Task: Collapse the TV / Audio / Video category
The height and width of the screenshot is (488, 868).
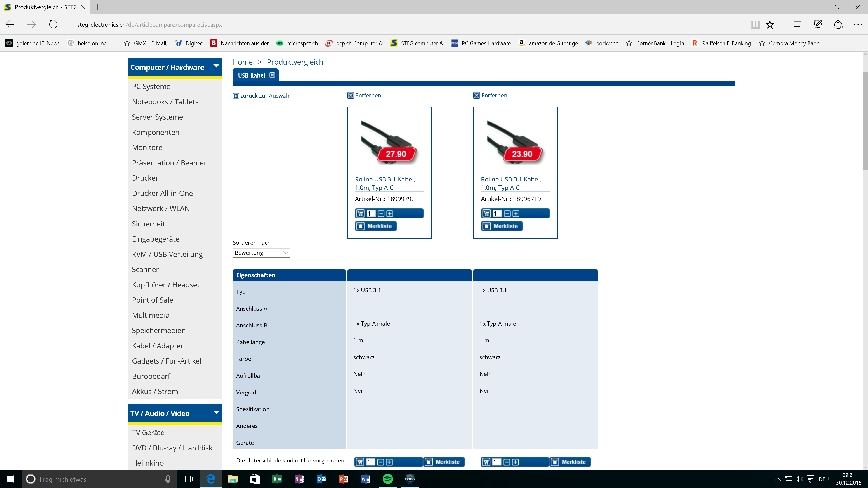Action: click(x=216, y=413)
